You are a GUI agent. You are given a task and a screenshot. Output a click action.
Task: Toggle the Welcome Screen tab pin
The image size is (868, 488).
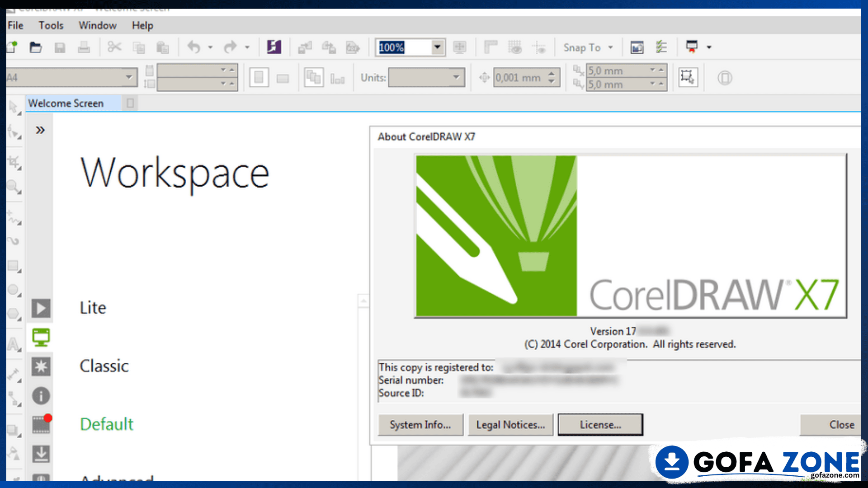point(130,103)
